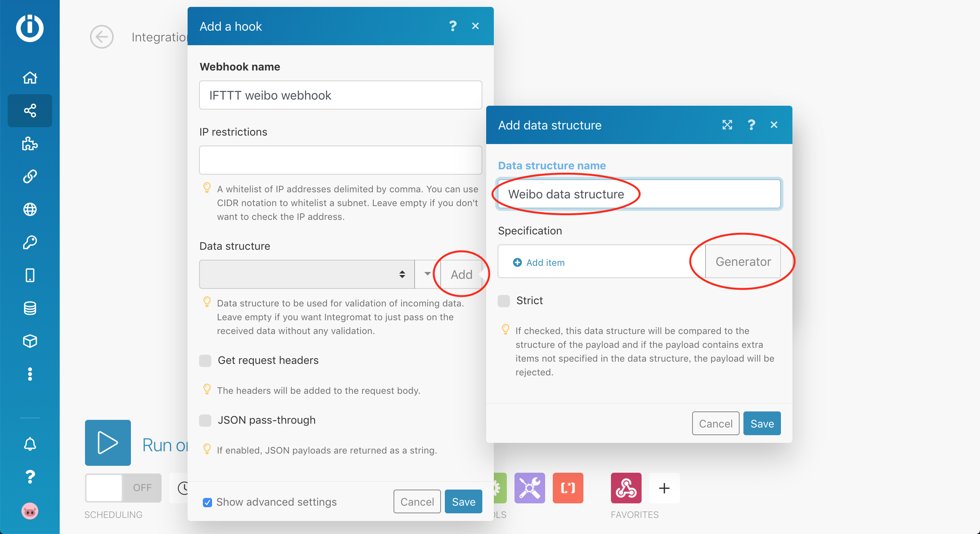980x534 pixels.
Task: Toggle the scheduling OFF switch
Action: pyautogui.click(x=123, y=488)
